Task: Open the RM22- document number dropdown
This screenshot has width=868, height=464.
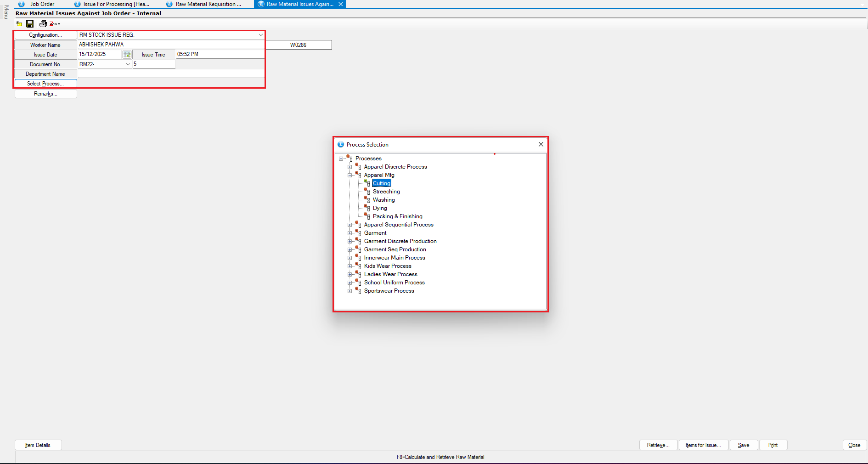Action: pos(128,64)
